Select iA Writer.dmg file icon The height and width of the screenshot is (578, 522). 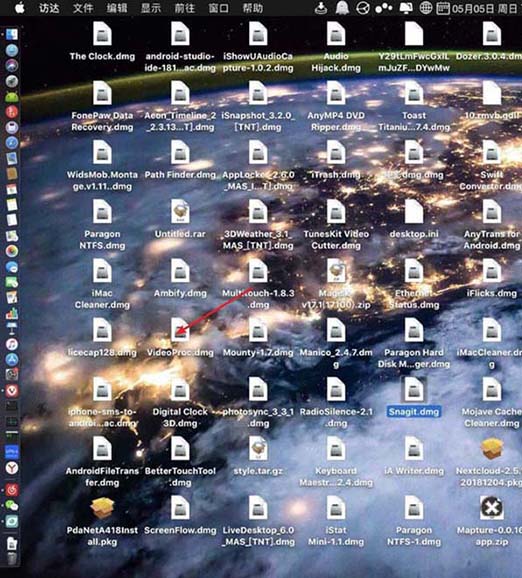point(414,449)
